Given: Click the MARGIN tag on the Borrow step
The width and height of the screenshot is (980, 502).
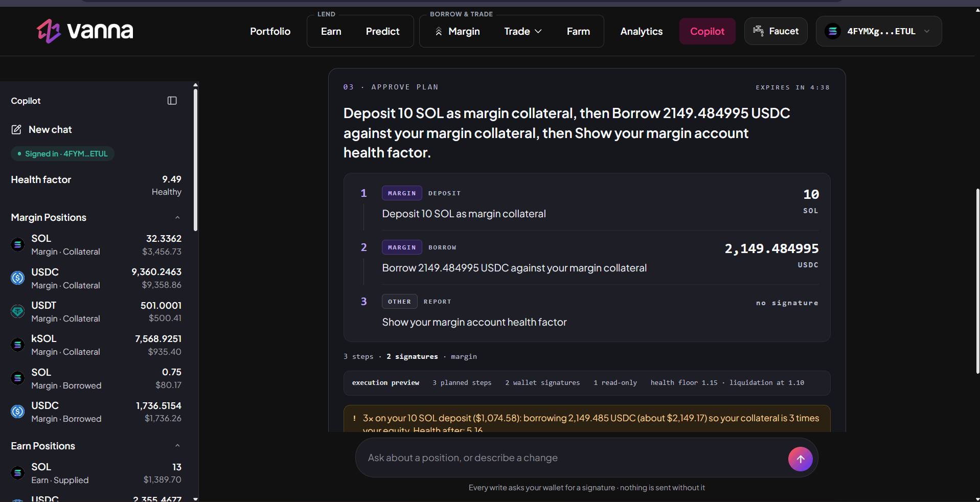Looking at the screenshot, I should coord(402,247).
